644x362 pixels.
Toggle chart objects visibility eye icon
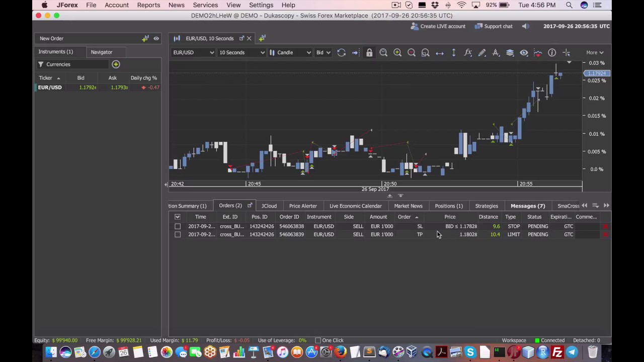524,52
